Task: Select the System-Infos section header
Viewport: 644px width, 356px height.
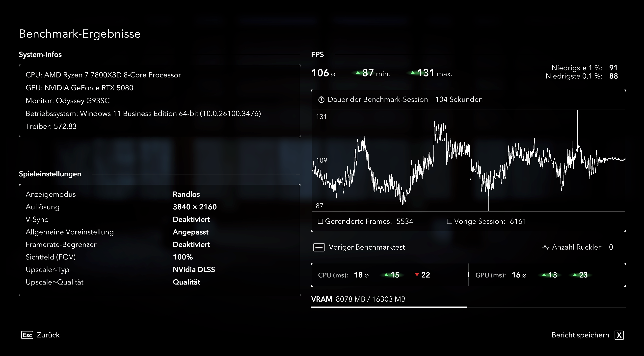Action: (41, 55)
